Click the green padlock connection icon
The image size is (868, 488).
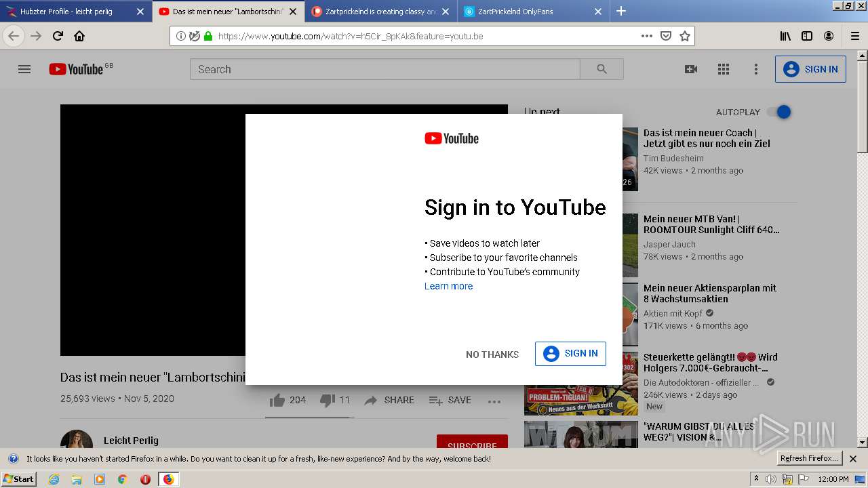click(x=208, y=36)
